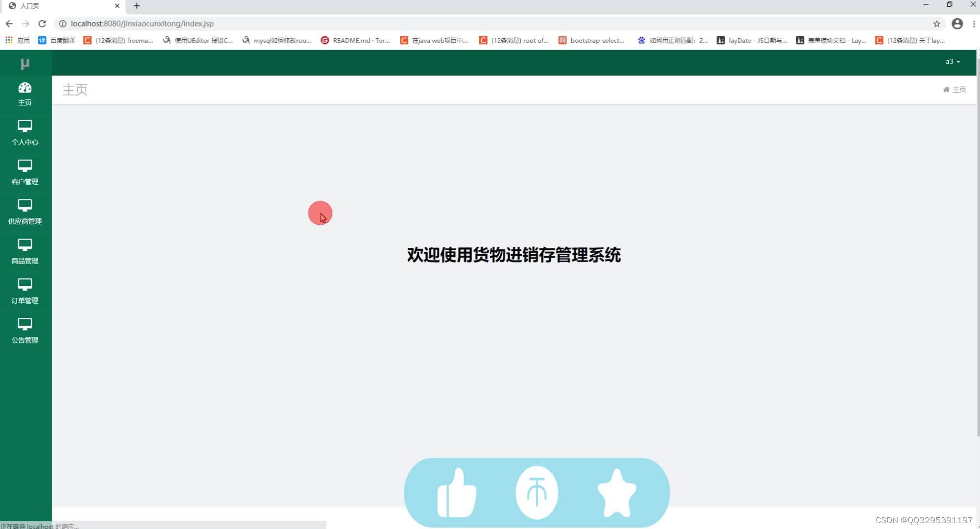Open the README.md bookmark
Image resolution: width=980 pixels, height=529 pixels.
[356, 40]
